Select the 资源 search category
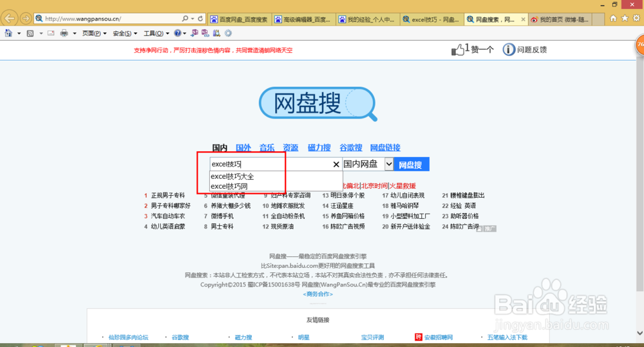The image size is (644, 347). click(290, 147)
